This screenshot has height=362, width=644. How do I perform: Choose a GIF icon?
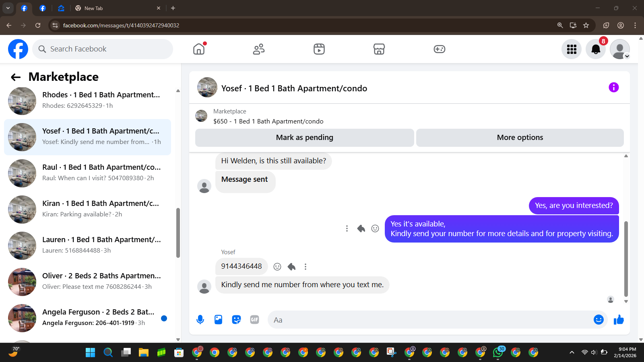point(254,320)
